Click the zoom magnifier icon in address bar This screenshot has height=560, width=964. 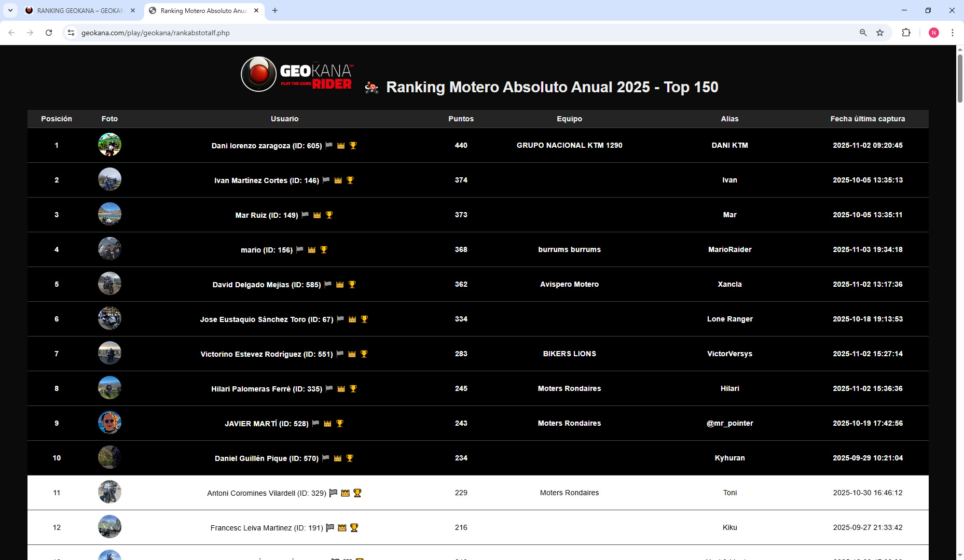pyautogui.click(x=863, y=33)
